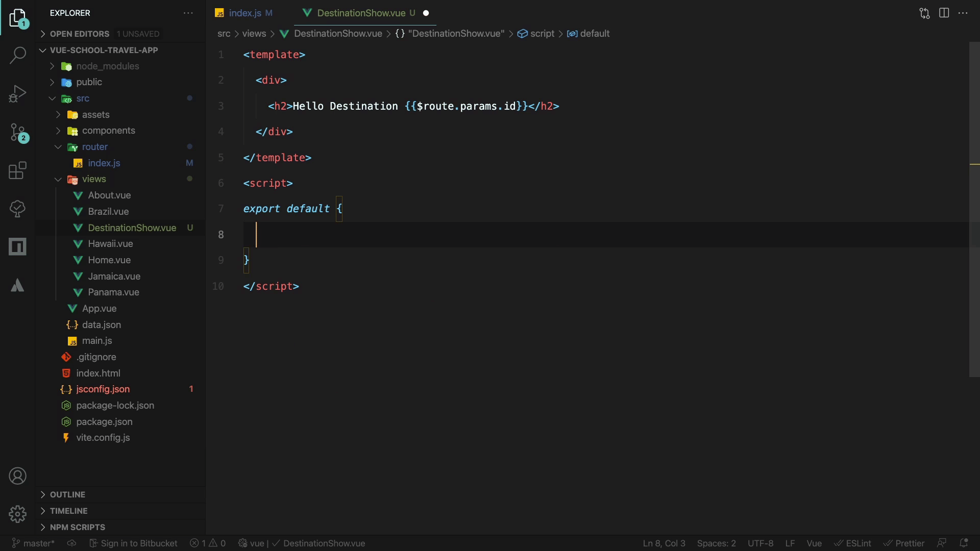
Task: Open the Extensions view
Action: tap(18, 170)
